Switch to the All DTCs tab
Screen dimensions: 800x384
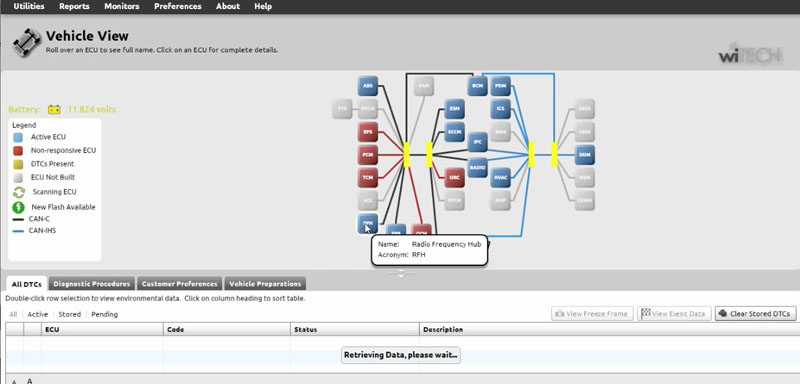click(x=27, y=284)
